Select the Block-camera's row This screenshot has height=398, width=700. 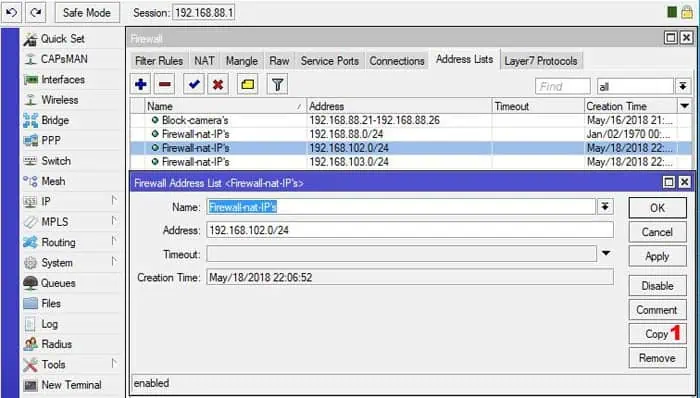point(411,120)
